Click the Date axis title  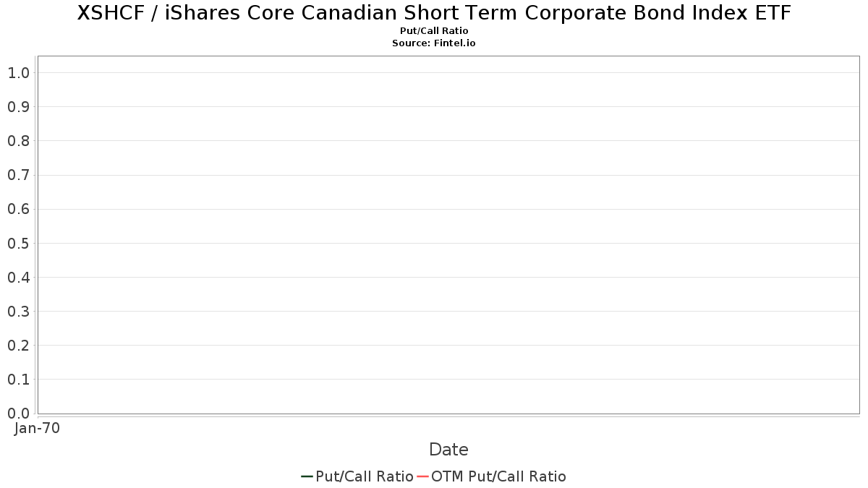(x=448, y=450)
